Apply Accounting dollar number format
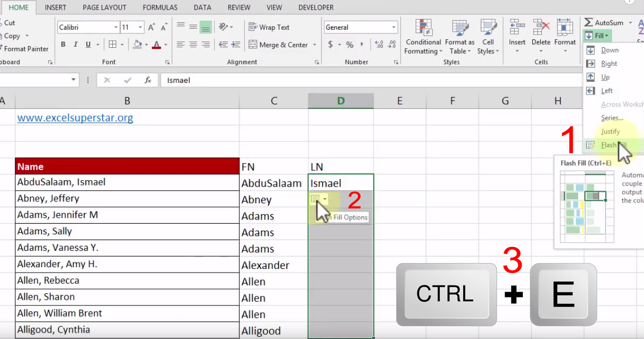 pyautogui.click(x=330, y=45)
